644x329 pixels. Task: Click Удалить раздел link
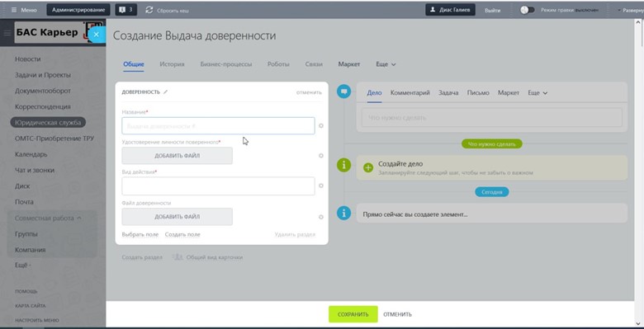click(x=295, y=235)
